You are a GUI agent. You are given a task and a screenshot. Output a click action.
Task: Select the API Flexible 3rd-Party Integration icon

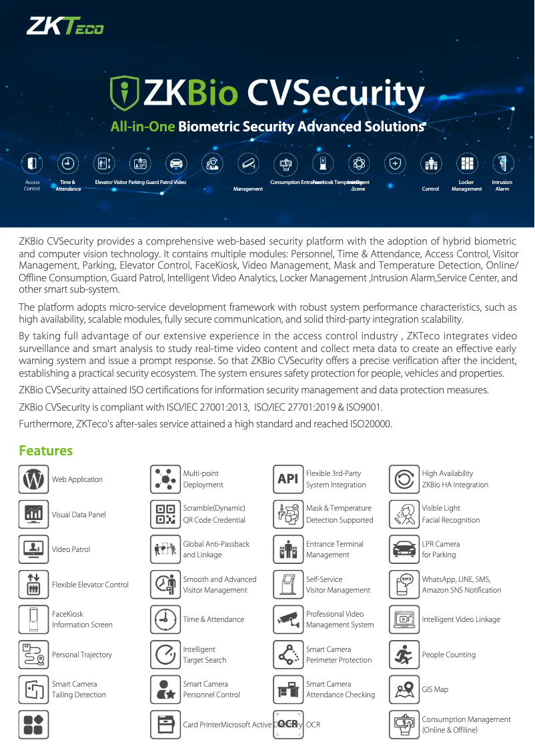pos(288,479)
